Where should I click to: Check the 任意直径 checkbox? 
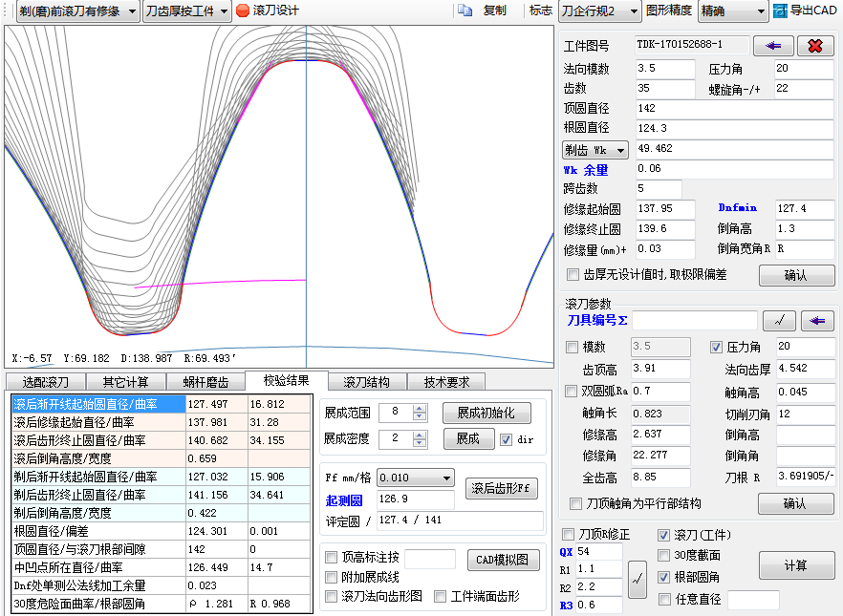pyautogui.click(x=664, y=599)
